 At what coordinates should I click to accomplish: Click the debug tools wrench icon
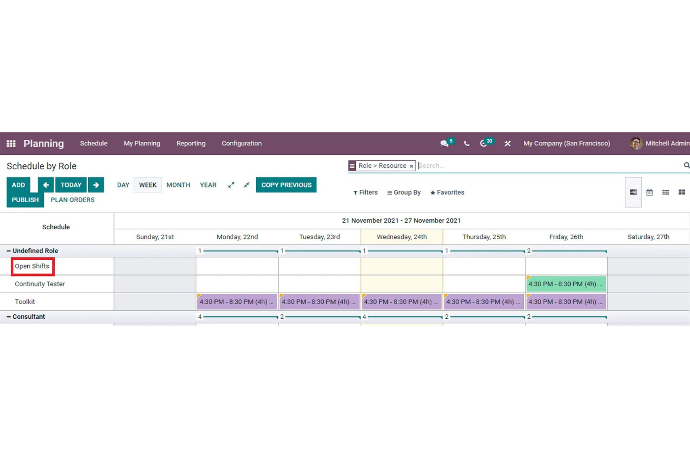pyautogui.click(x=507, y=144)
